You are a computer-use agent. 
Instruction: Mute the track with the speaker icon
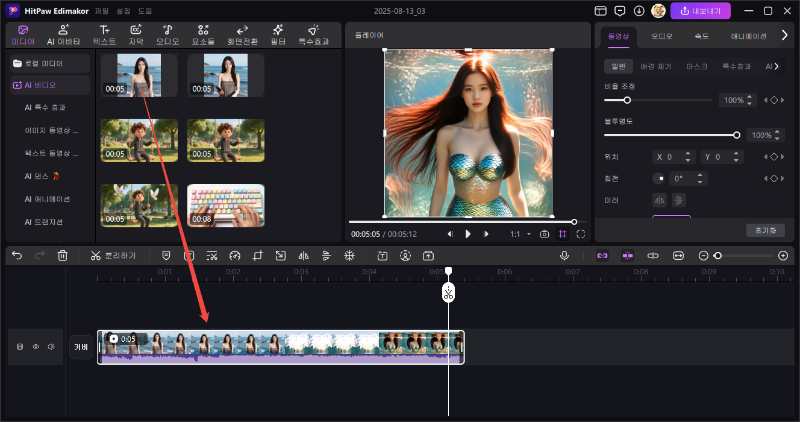[51, 347]
